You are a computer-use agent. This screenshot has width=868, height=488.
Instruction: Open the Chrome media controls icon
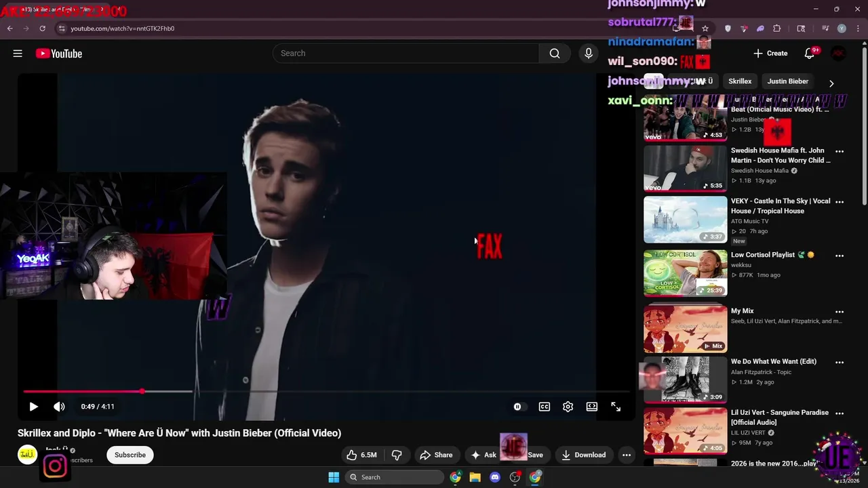point(825,28)
